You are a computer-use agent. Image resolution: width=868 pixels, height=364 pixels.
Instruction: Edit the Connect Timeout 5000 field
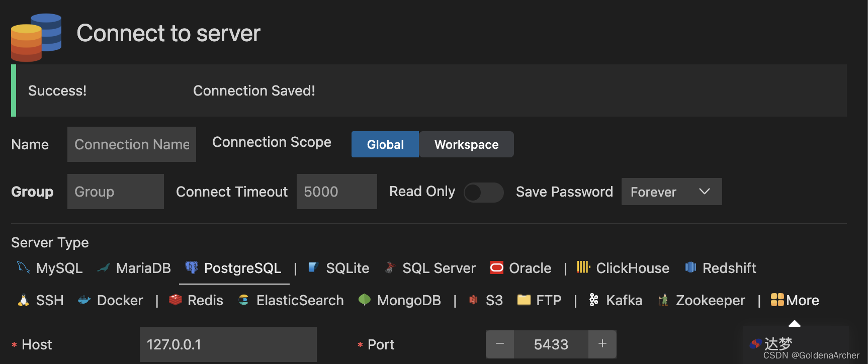tap(337, 192)
